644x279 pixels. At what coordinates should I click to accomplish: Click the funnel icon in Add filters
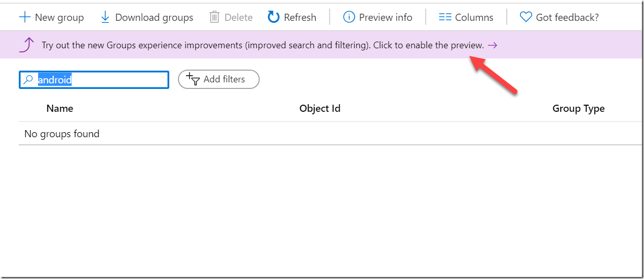coord(193,79)
